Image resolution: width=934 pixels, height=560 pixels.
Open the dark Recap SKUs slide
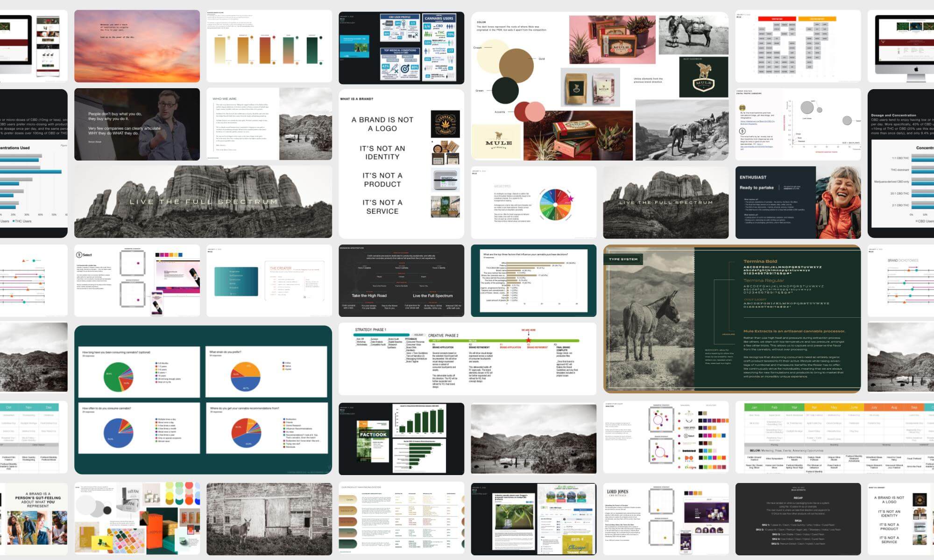click(798, 518)
